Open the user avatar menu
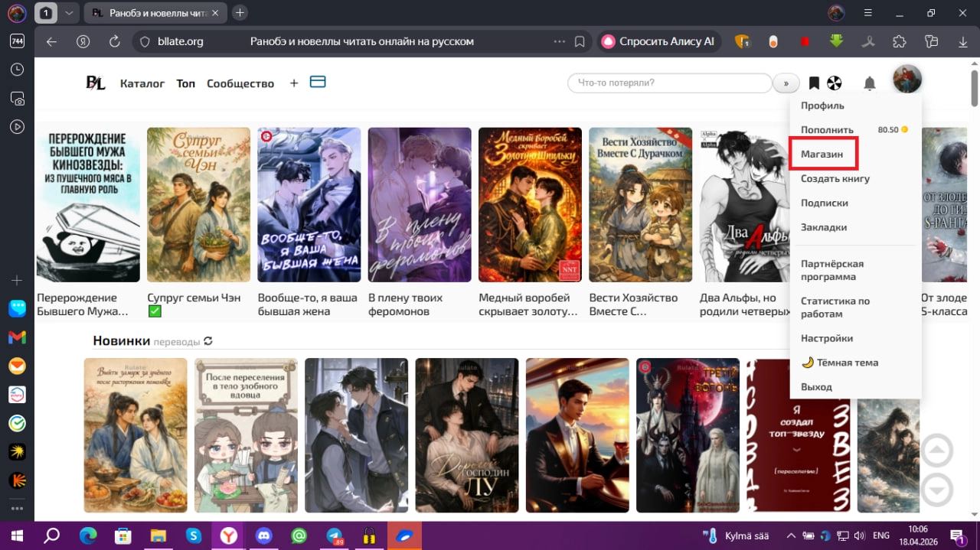 [907, 80]
